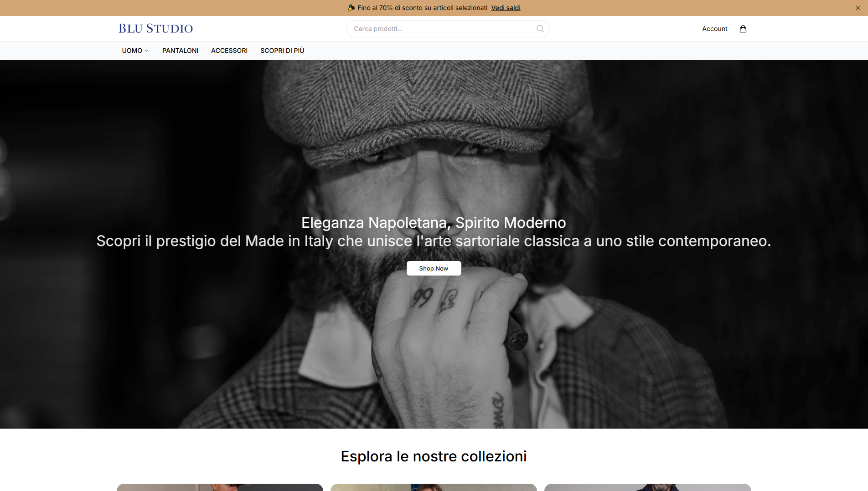The image size is (868, 491).
Task: Open SCOPRI DI PIÙ menu
Action: pyautogui.click(x=282, y=51)
